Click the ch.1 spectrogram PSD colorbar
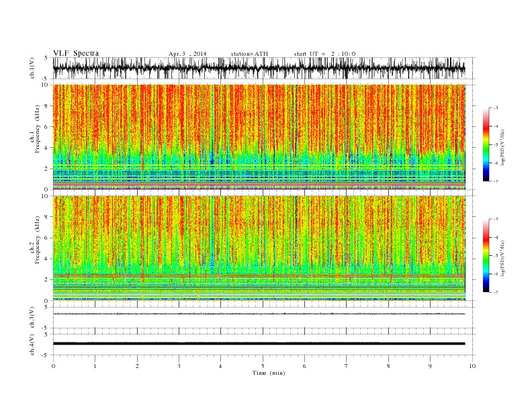 pyautogui.click(x=486, y=144)
